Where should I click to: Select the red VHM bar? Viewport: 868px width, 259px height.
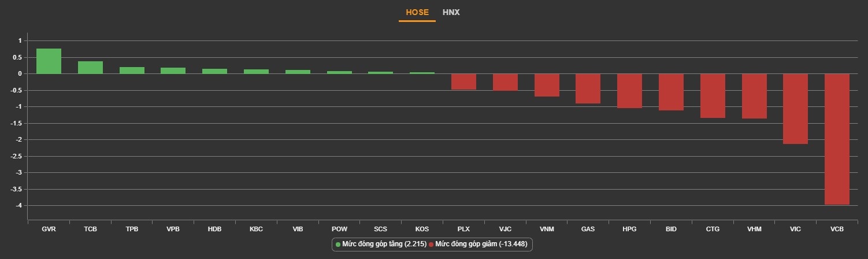tap(754, 96)
